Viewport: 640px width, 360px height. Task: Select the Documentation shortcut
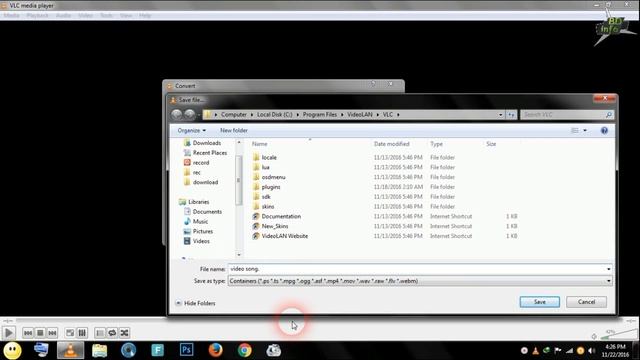281,216
